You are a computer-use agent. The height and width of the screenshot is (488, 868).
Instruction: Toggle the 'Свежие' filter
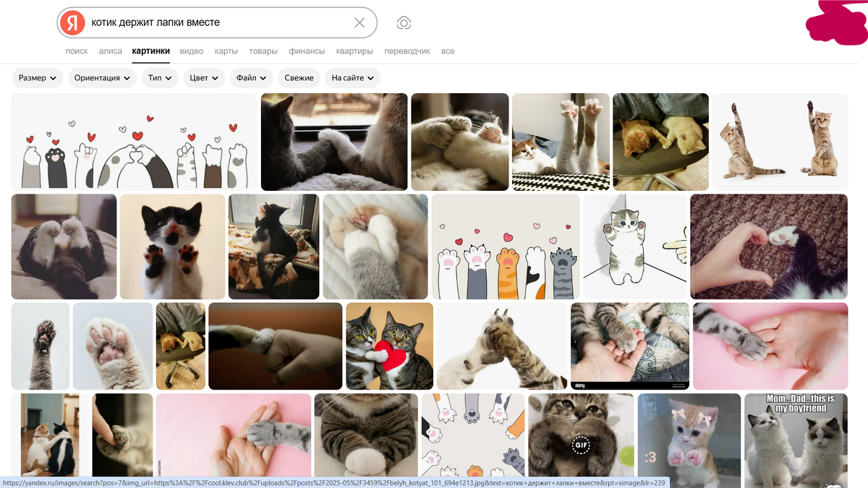(299, 78)
